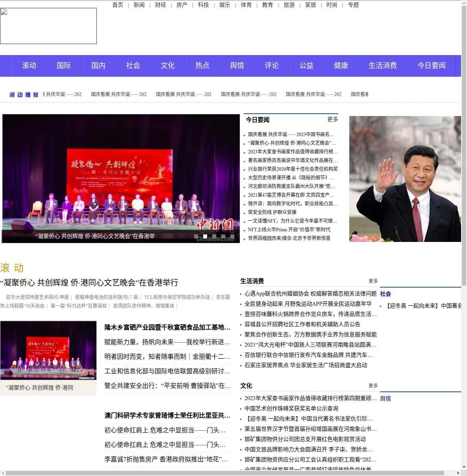Open 容城县公开招聘社区工作者 article
The image size is (467, 476).
pos(302,325)
